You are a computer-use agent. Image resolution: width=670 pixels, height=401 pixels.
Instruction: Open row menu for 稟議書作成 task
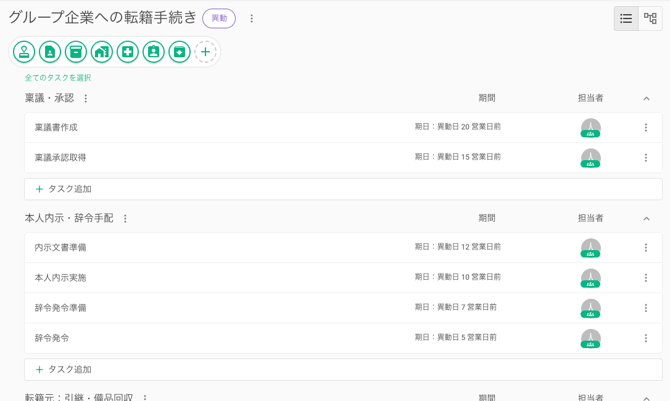coord(646,128)
